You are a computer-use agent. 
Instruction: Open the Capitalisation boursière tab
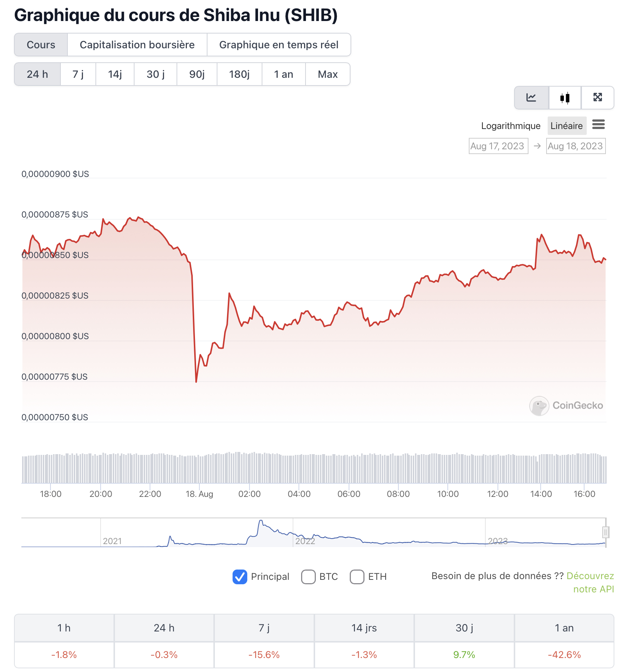pos(137,45)
